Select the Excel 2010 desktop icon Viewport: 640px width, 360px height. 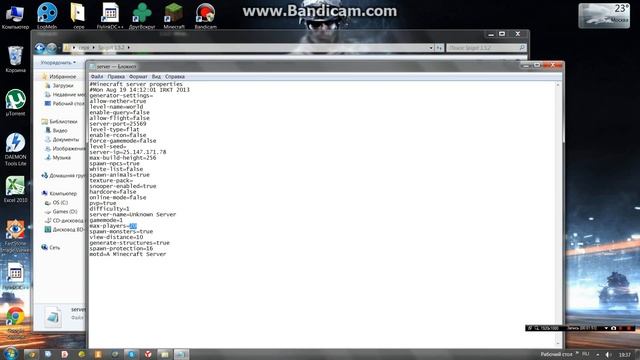[16, 189]
